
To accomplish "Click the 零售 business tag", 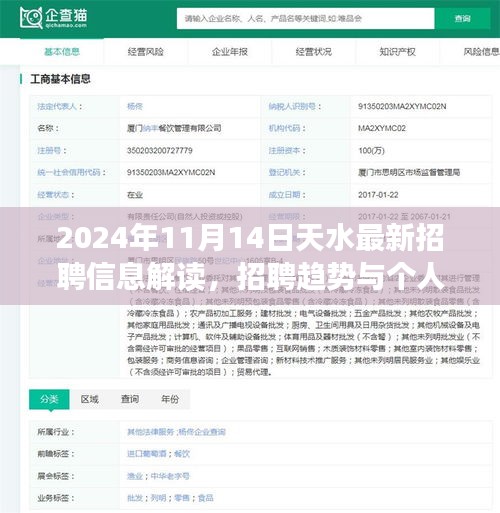I will 182,498.
